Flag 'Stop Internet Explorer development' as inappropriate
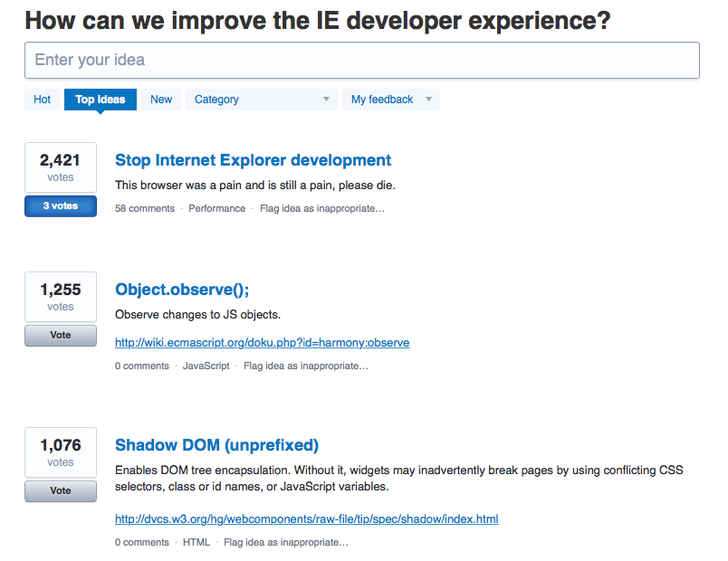728x561 pixels. (x=322, y=208)
